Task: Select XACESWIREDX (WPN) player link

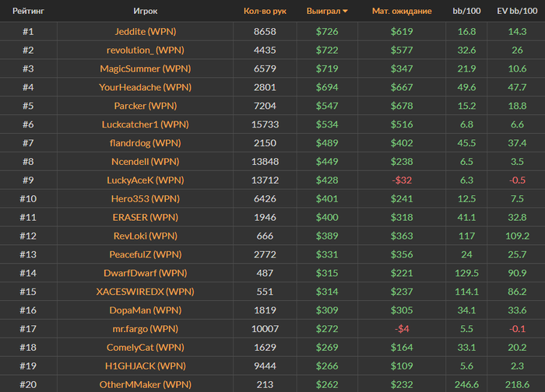Action: [146, 292]
